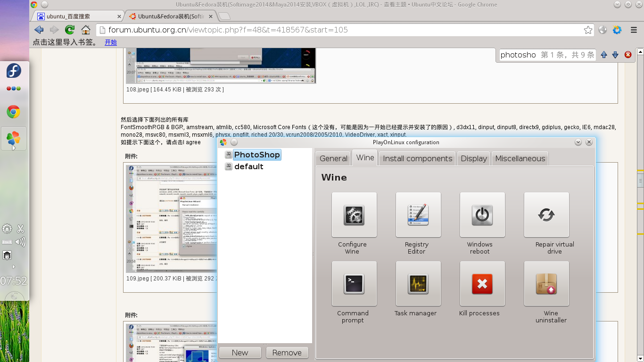Click the page vertical scrollbar handle

[x=640, y=180]
